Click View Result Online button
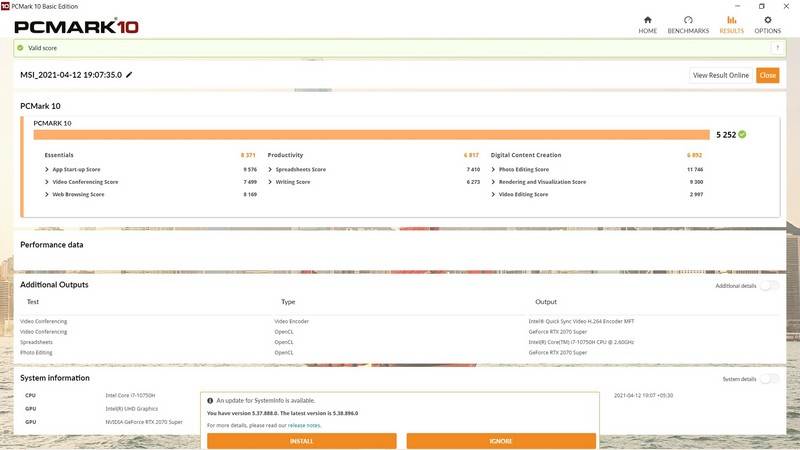This screenshot has height=450, width=800. [x=720, y=75]
